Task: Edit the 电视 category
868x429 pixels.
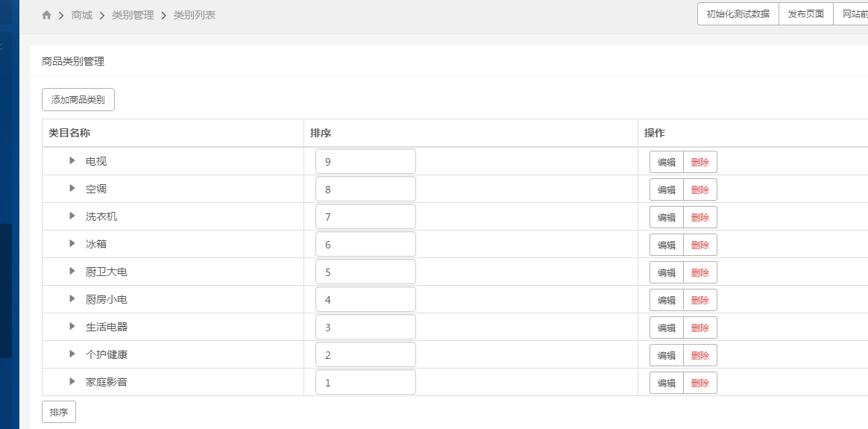Action: click(667, 162)
